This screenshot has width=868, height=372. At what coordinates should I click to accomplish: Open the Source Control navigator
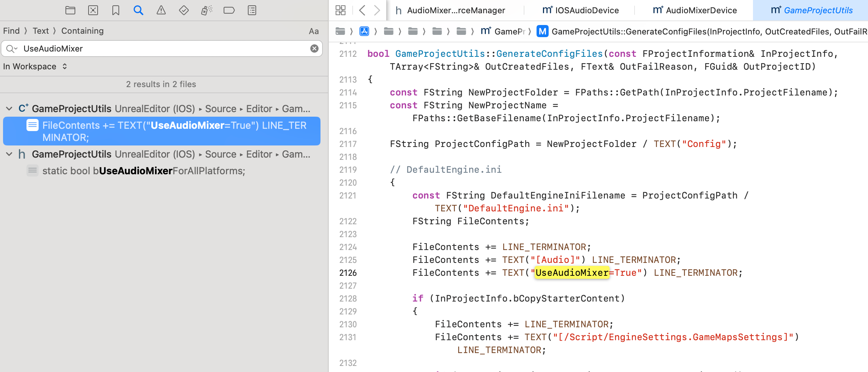pyautogui.click(x=93, y=10)
